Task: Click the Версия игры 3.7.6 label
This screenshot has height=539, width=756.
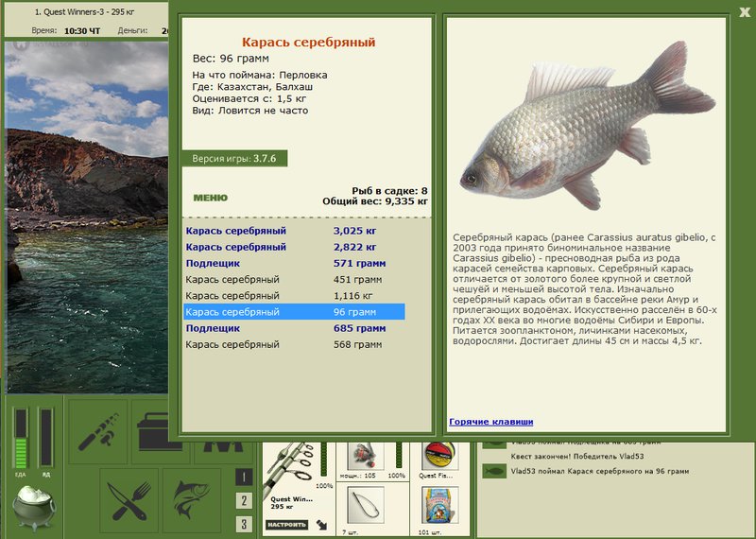Action: [234, 159]
